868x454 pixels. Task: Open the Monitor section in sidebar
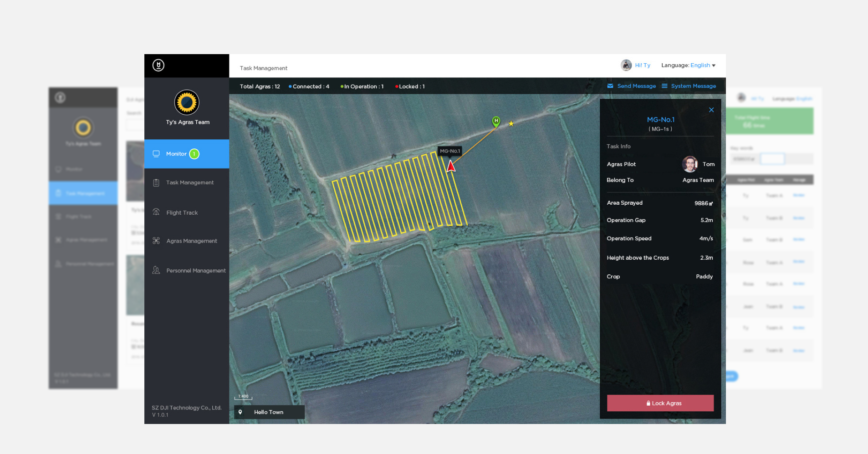click(x=176, y=154)
